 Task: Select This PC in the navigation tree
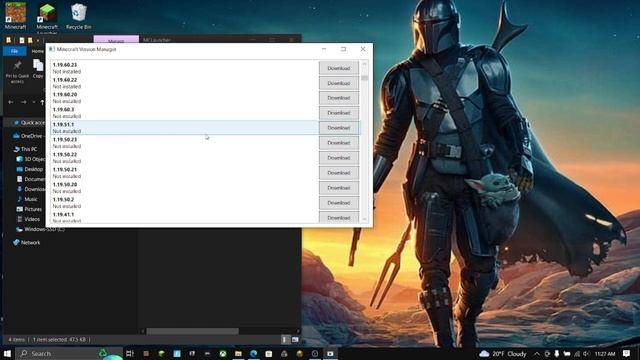pyautogui.click(x=25, y=149)
